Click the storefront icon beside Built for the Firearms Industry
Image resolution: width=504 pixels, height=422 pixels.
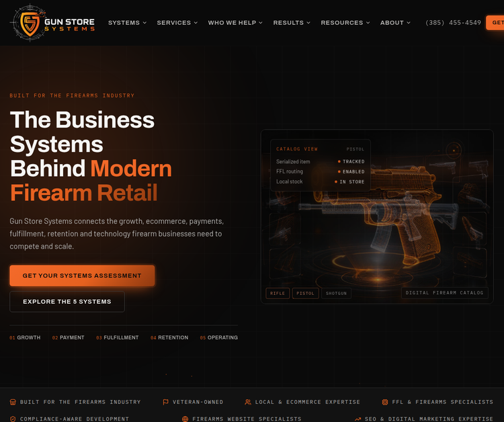click(x=13, y=402)
